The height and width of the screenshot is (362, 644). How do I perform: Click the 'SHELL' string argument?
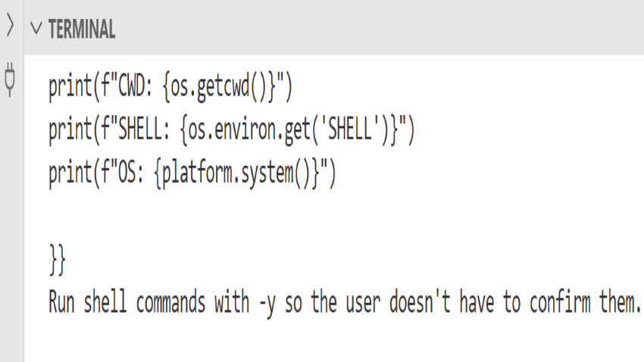351,130
